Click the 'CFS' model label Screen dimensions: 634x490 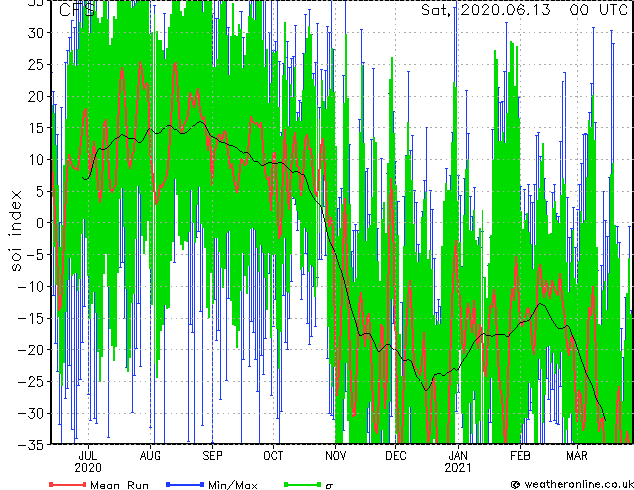[77, 10]
